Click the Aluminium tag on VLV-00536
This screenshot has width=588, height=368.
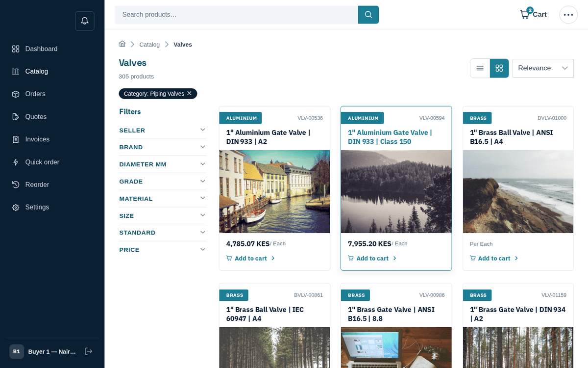[x=240, y=118]
